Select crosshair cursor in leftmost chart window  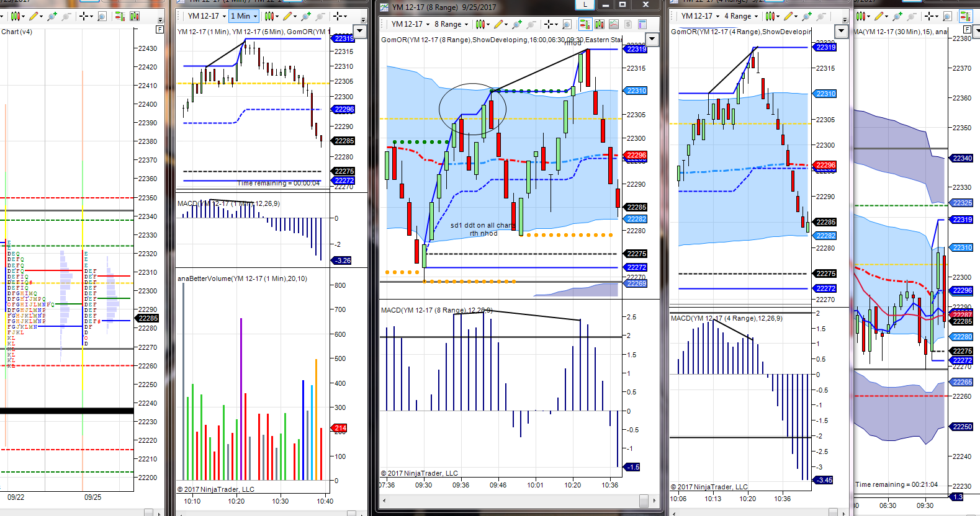tap(86, 16)
